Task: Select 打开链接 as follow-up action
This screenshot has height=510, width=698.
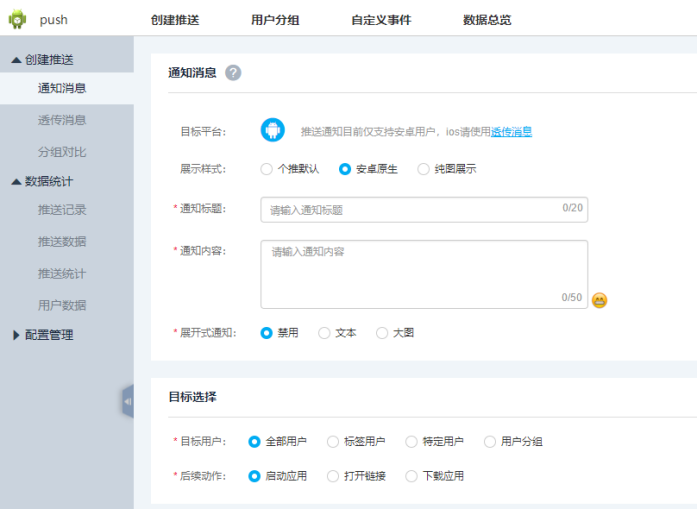Action: (x=333, y=476)
